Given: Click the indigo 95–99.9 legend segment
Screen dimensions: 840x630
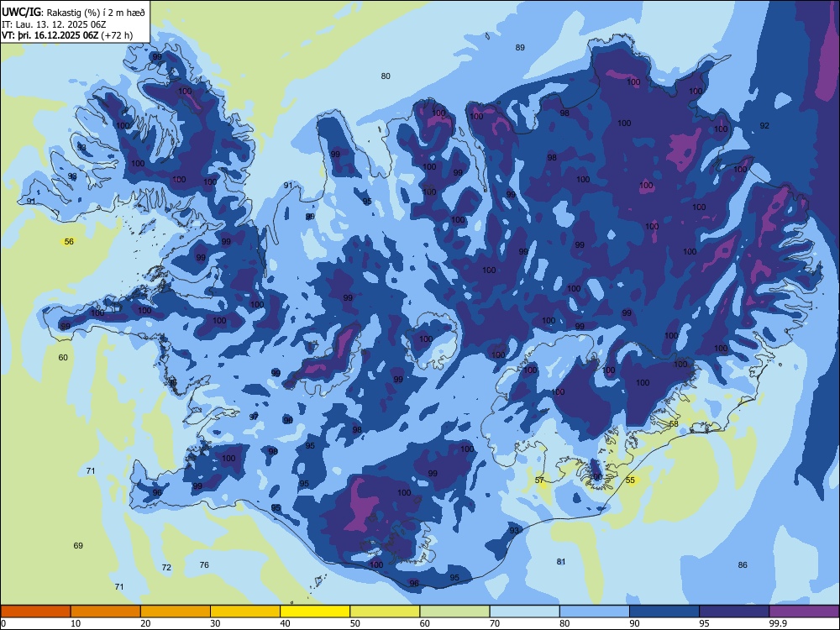Looking at the screenshot, I should coord(734,612).
